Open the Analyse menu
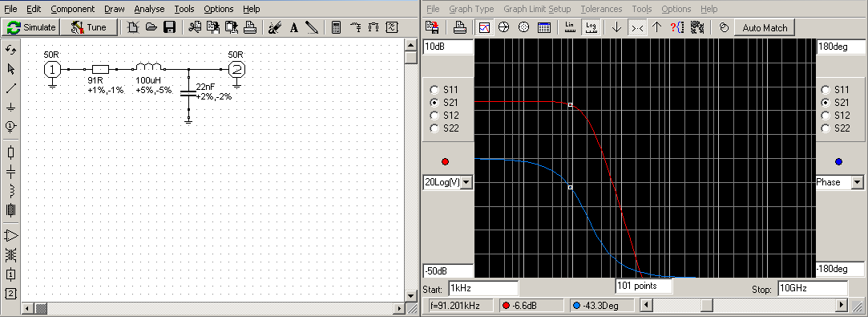The width and height of the screenshot is (868, 317). coord(149,9)
